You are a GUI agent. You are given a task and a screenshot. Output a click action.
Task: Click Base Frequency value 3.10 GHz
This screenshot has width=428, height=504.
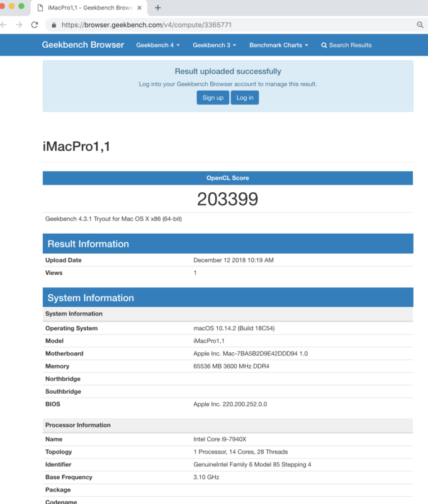tap(206, 478)
